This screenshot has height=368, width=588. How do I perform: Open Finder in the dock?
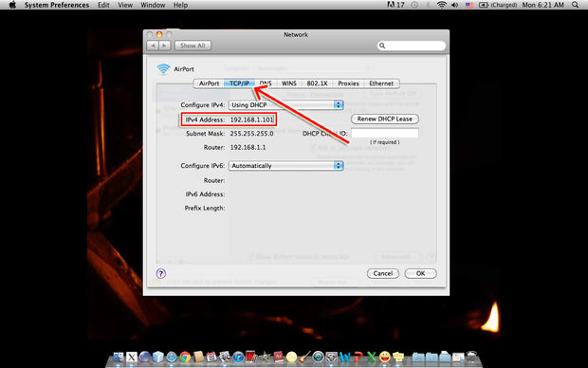coord(119,357)
